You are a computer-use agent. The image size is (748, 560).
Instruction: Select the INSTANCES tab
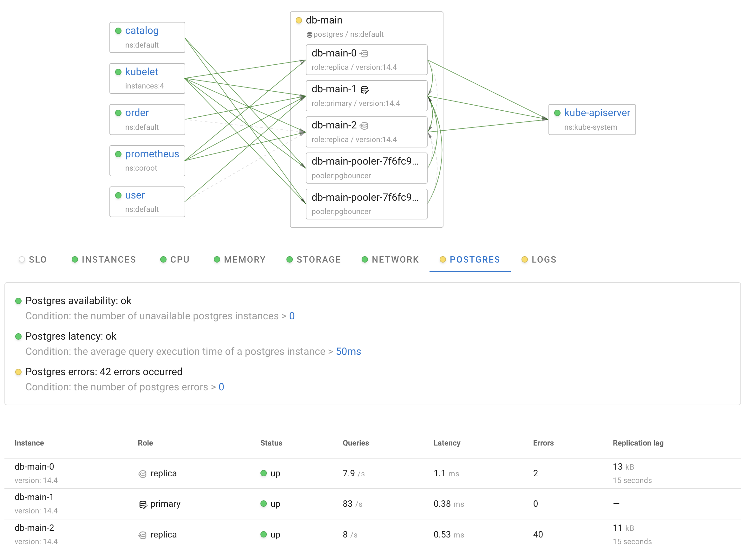108,260
